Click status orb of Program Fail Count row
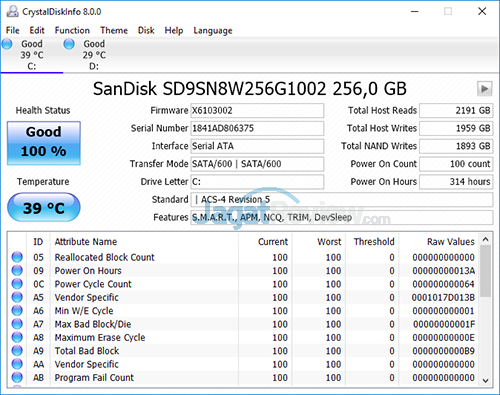The image size is (500, 395). point(17,377)
